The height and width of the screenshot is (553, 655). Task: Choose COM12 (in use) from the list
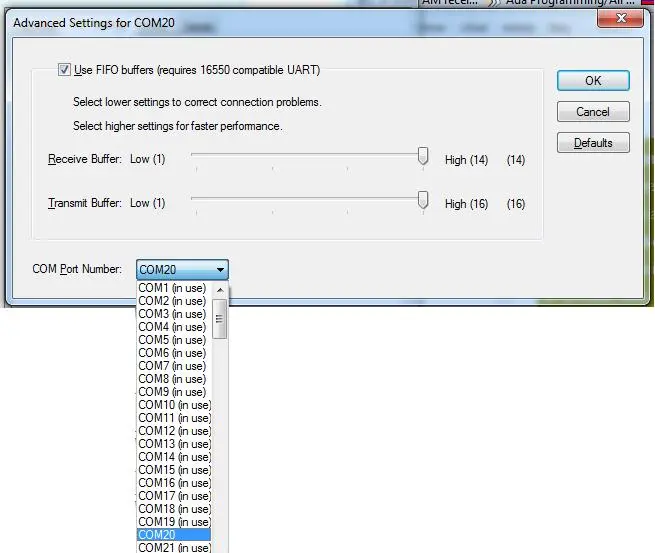(x=174, y=431)
